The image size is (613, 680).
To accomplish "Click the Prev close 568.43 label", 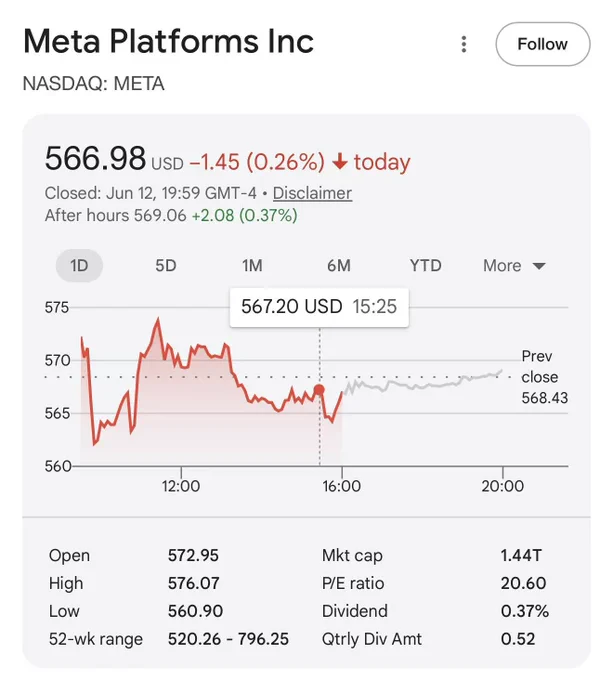I will (545, 377).
